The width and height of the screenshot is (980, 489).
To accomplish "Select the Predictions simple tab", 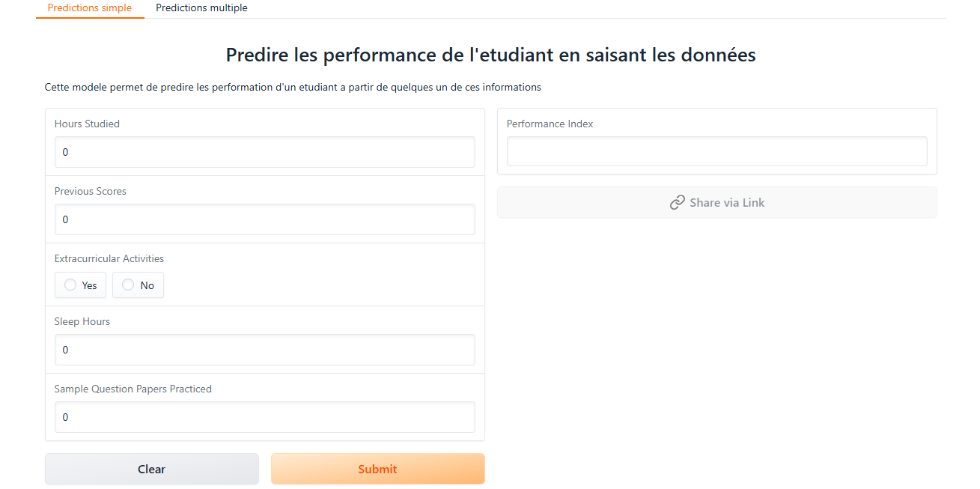I will point(90,7).
